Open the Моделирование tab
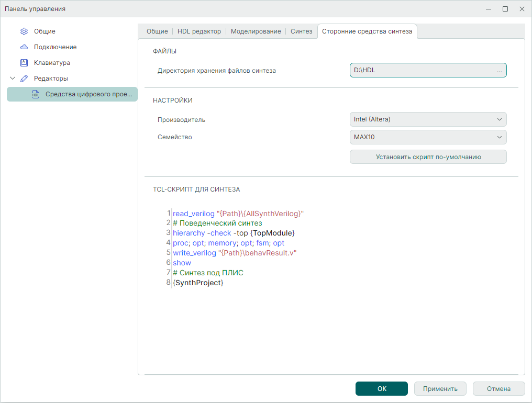 (256, 31)
